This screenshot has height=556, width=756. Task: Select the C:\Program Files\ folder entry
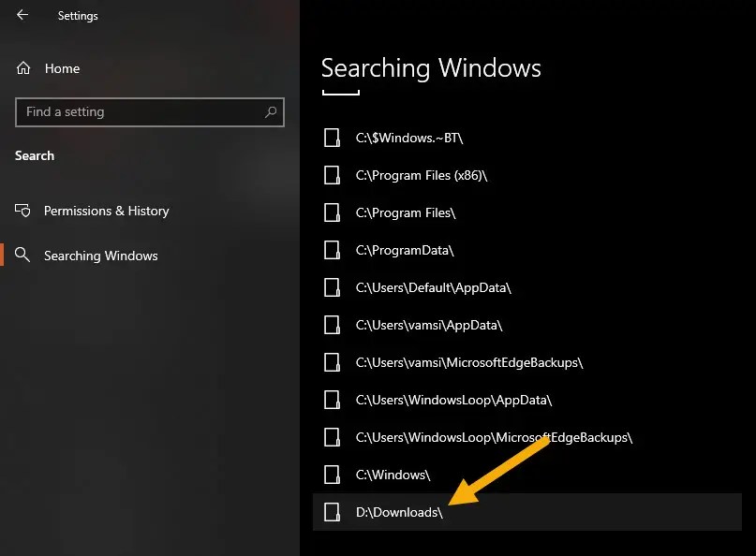tap(406, 212)
